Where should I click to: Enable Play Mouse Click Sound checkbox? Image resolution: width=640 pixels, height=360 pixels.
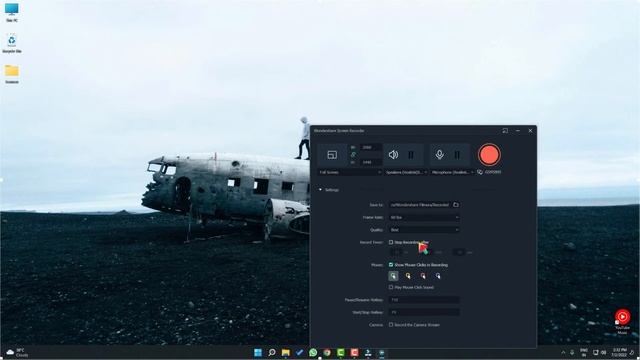(391, 287)
